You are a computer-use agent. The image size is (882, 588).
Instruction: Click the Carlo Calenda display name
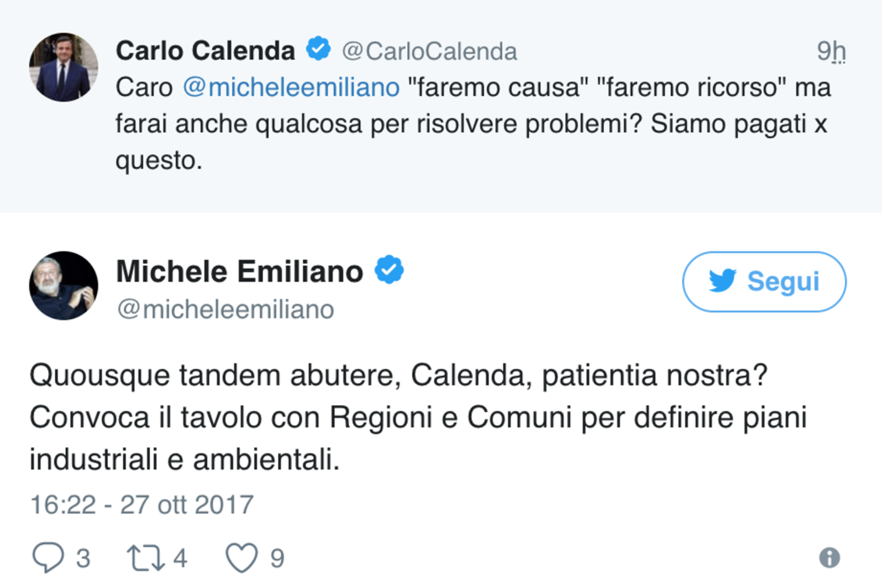205,51
